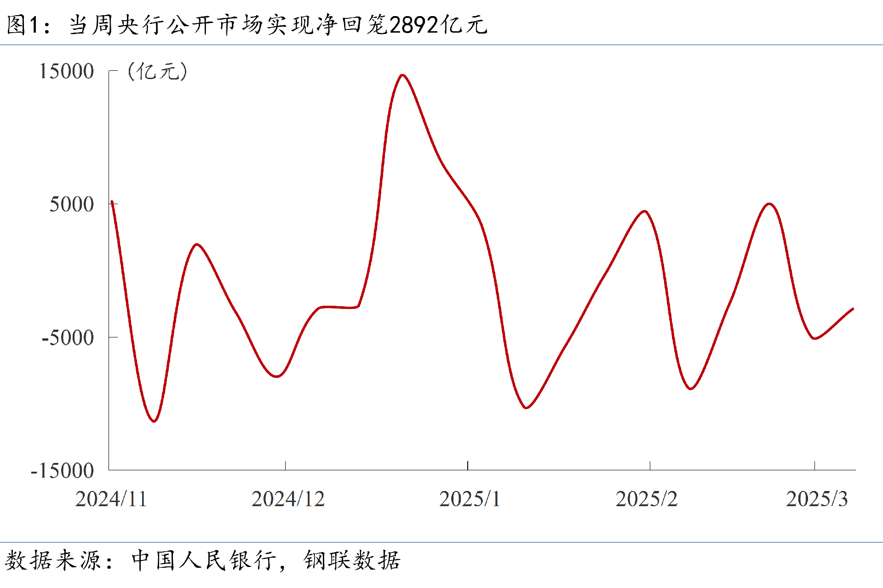
Task: Click the flat plateau of the line in December
Action: 338,307
